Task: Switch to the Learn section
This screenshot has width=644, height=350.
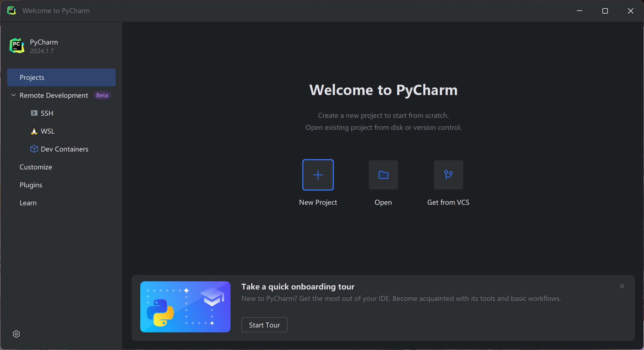Action: 28,203
